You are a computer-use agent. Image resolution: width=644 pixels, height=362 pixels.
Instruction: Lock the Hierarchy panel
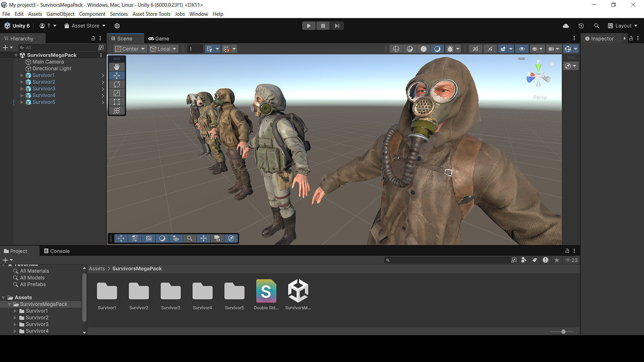pyautogui.click(x=93, y=39)
